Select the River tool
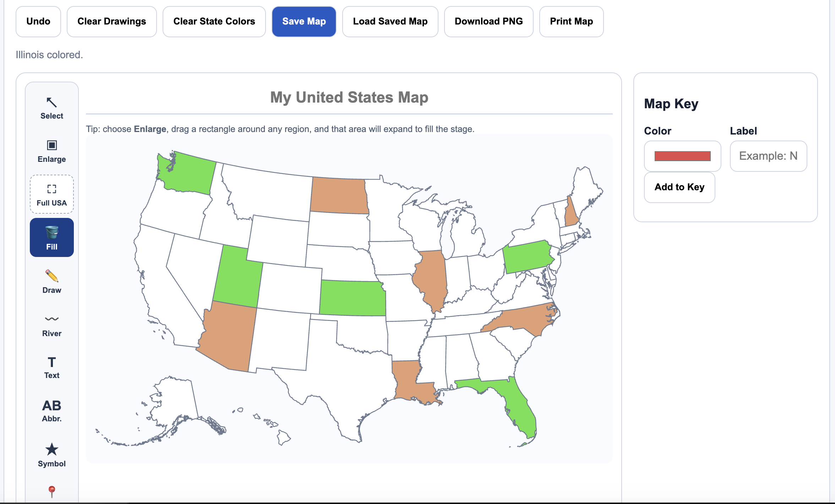The height and width of the screenshot is (504, 835). point(52,325)
